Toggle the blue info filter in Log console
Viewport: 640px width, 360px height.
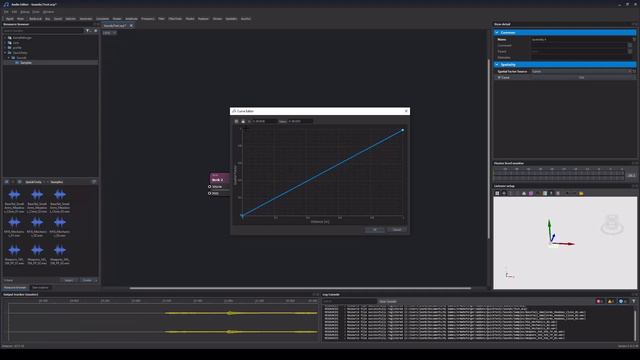click(622, 301)
